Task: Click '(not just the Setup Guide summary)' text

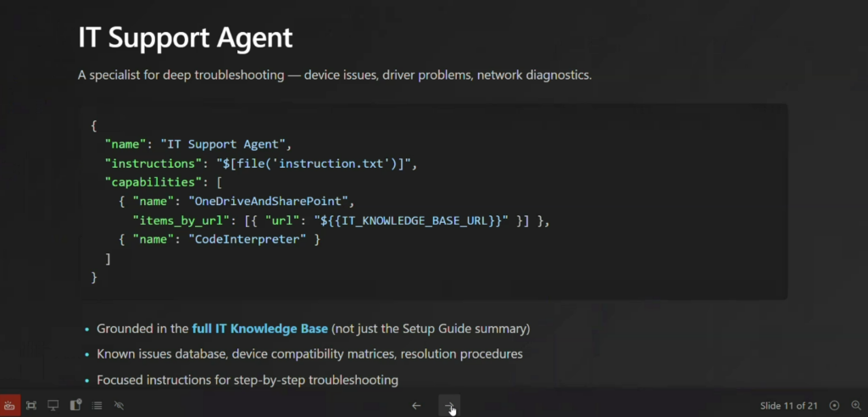Action: click(x=430, y=328)
